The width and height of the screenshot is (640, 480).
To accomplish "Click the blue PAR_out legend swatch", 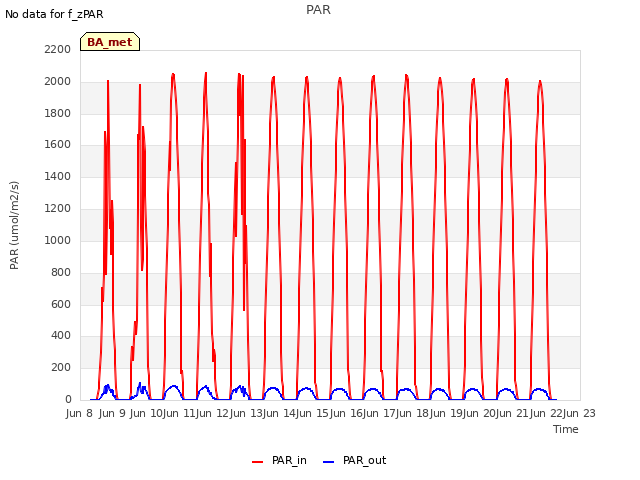I will pos(329,462).
